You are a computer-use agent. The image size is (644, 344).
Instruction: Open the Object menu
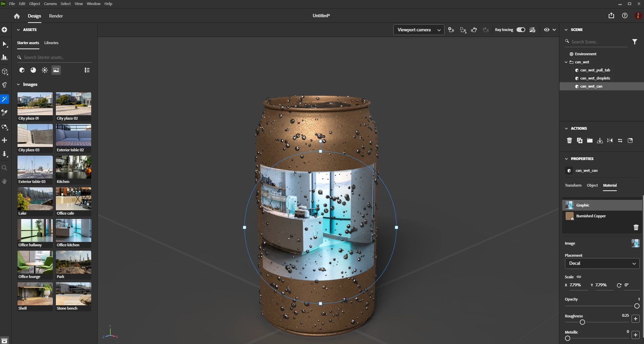tap(35, 4)
